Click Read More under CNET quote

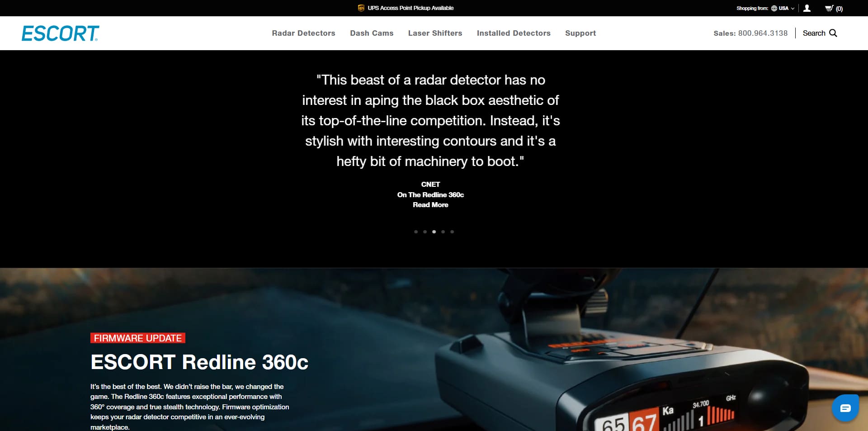pos(430,205)
